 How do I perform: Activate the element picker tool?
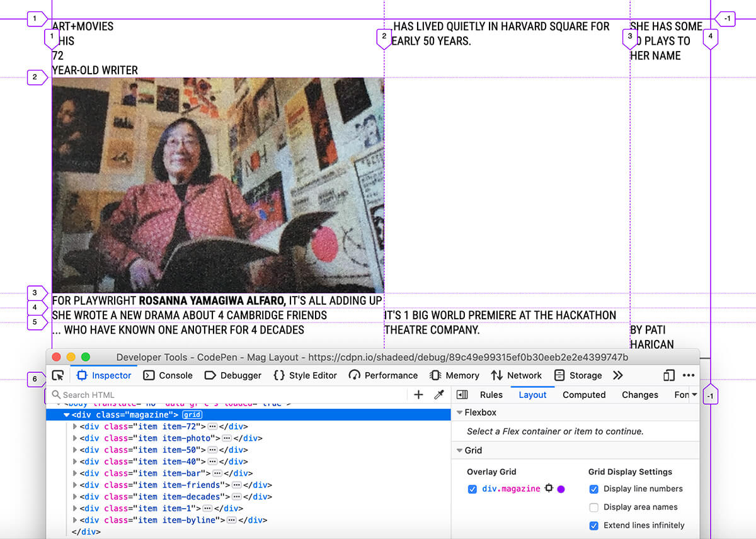coord(58,375)
